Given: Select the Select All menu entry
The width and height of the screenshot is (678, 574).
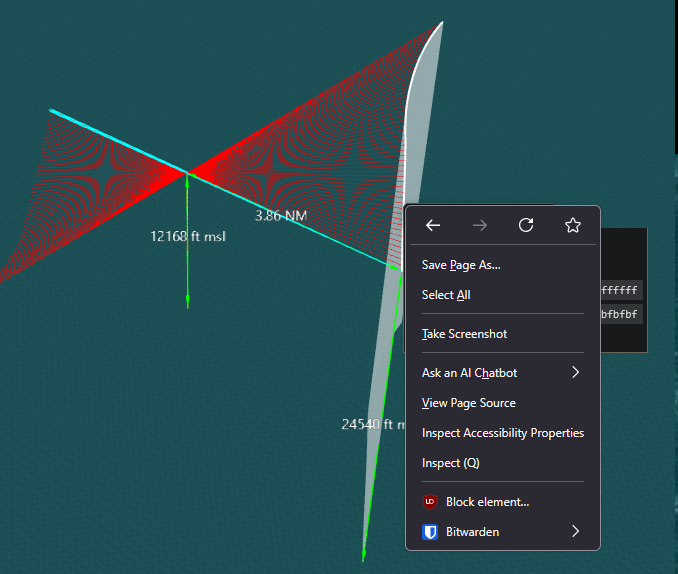Looking at the screenshot, I should coord(446,295).
